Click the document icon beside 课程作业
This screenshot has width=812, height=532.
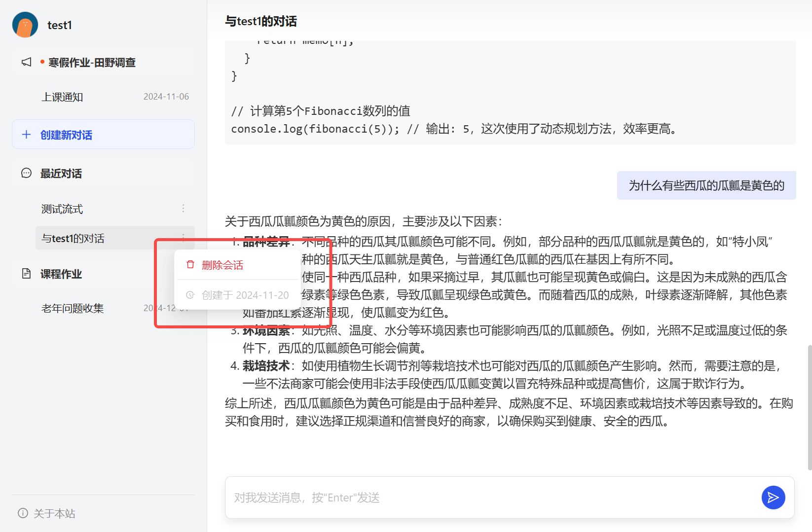click(27, 274)
